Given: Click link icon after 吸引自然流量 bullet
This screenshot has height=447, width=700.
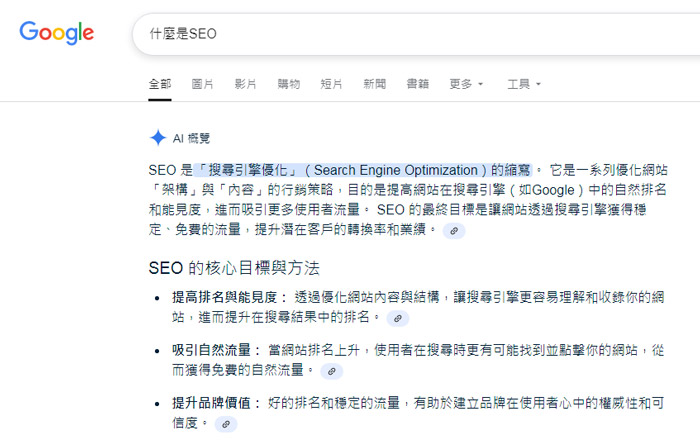Looking at the screenshot, I should pyautogui.click(x=331, y=371).
